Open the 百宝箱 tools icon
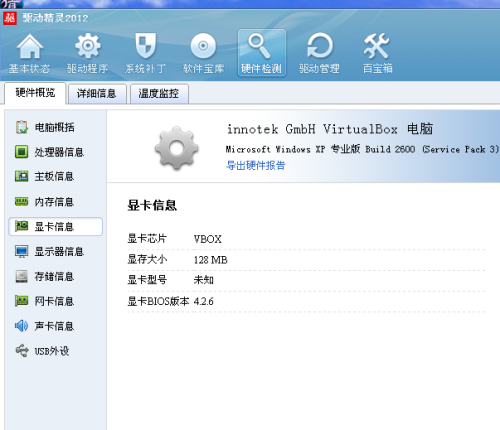Screen dimensions: 500x430 click(377, 46)
